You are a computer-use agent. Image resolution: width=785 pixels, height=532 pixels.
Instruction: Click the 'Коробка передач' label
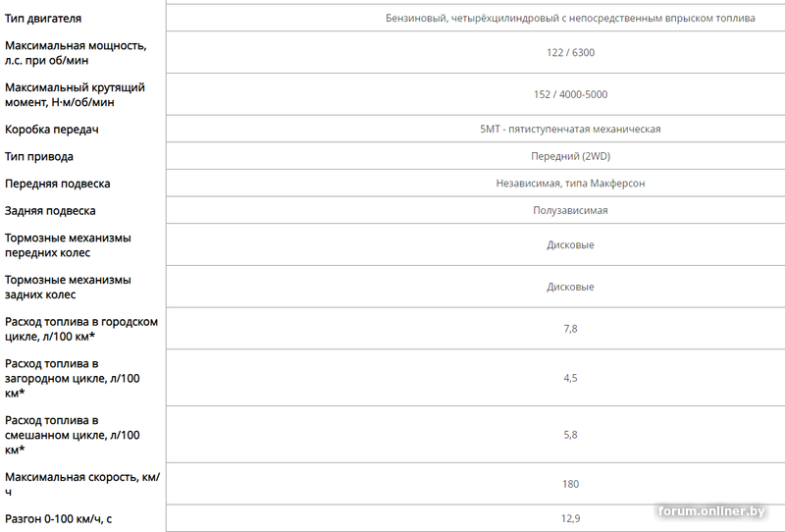point(52,130)
